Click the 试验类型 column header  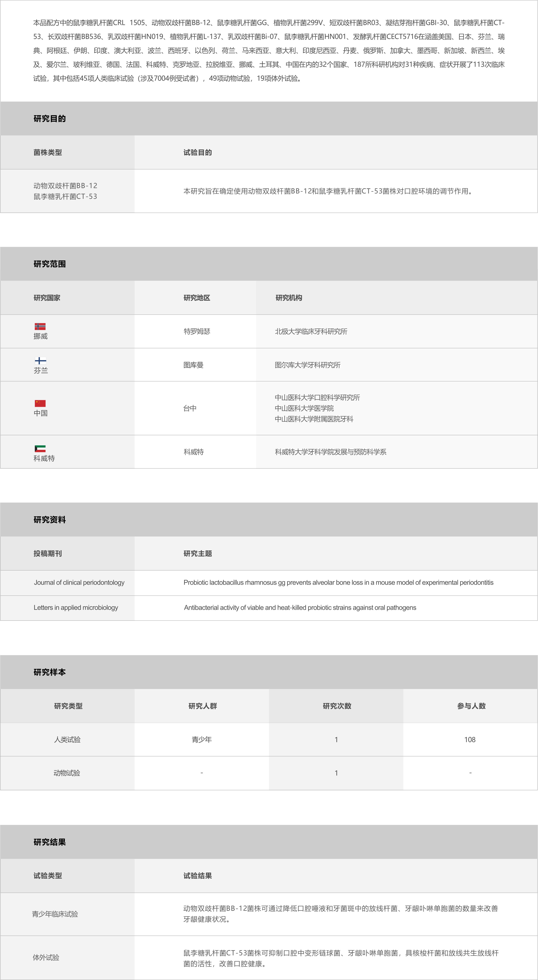click(x=48, y=876)
